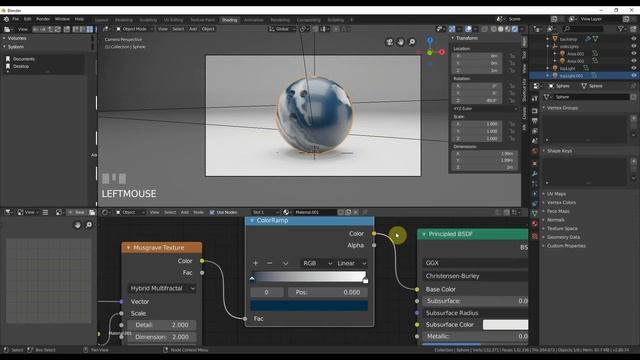Viewport: 640px width, 360px height.
Task: Click the New image button
Action: pyautogui.click(x=76, y=212)
